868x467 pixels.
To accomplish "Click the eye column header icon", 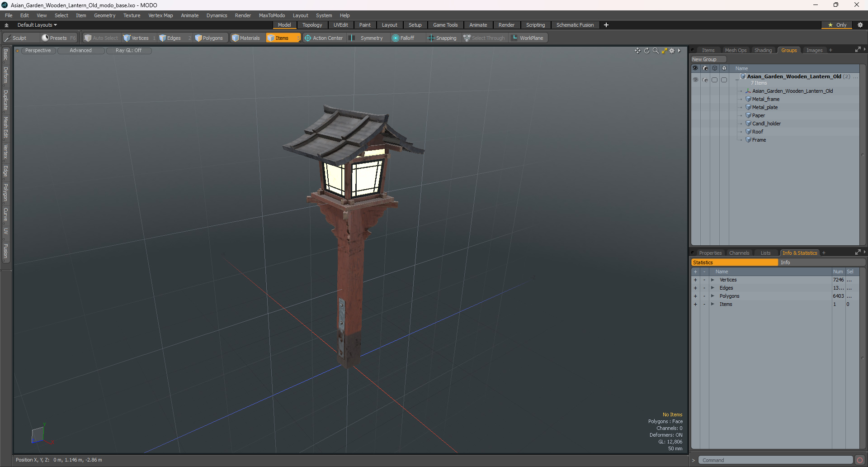I will point(695,68).
